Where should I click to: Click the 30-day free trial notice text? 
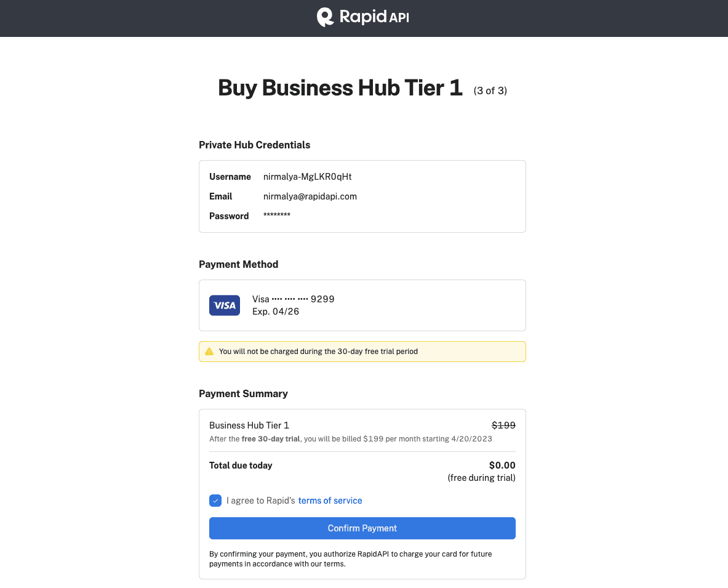pos(319,352)
